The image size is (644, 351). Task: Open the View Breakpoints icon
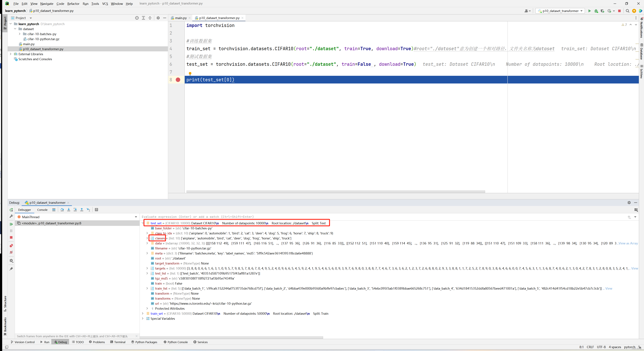pos(11,246)
